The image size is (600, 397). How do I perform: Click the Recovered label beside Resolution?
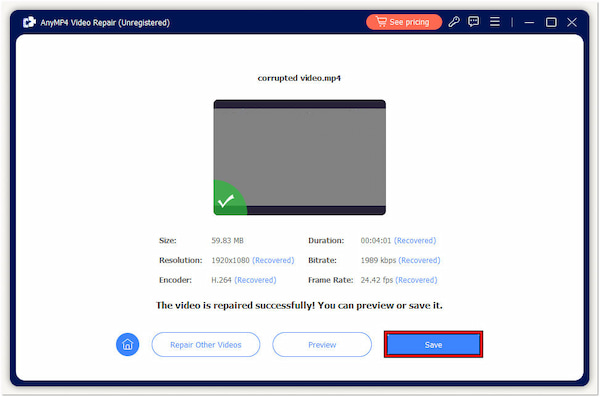click(x=273, y=260)
